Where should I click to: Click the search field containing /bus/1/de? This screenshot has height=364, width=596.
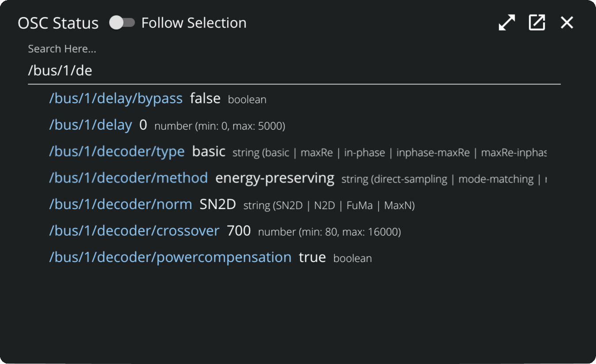294,71
